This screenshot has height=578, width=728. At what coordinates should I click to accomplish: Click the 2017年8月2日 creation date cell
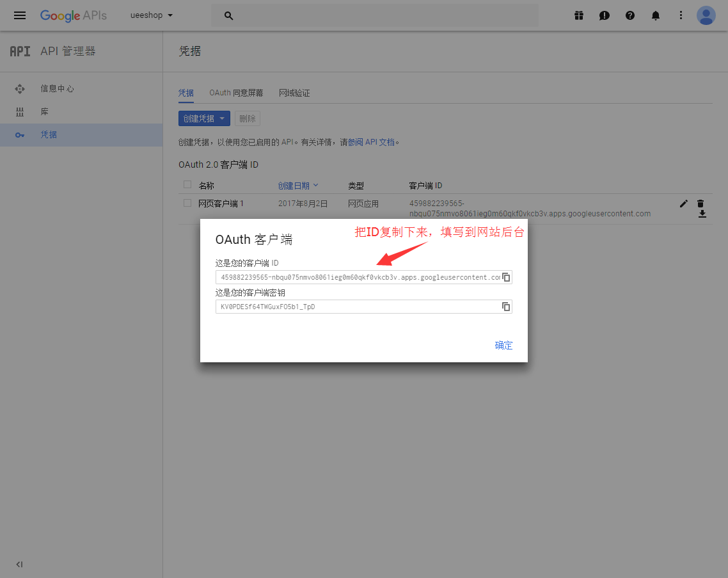point(303,204)
